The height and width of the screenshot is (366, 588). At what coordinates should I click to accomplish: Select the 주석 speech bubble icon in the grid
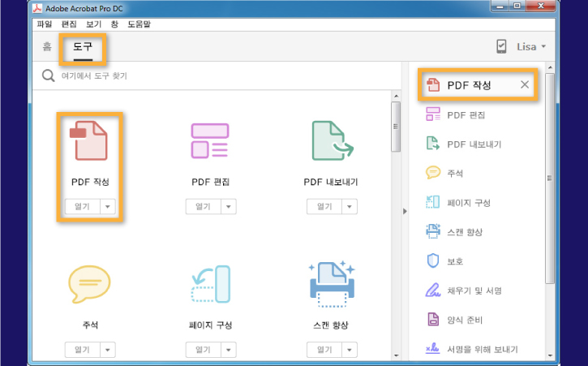pos(89,284)
